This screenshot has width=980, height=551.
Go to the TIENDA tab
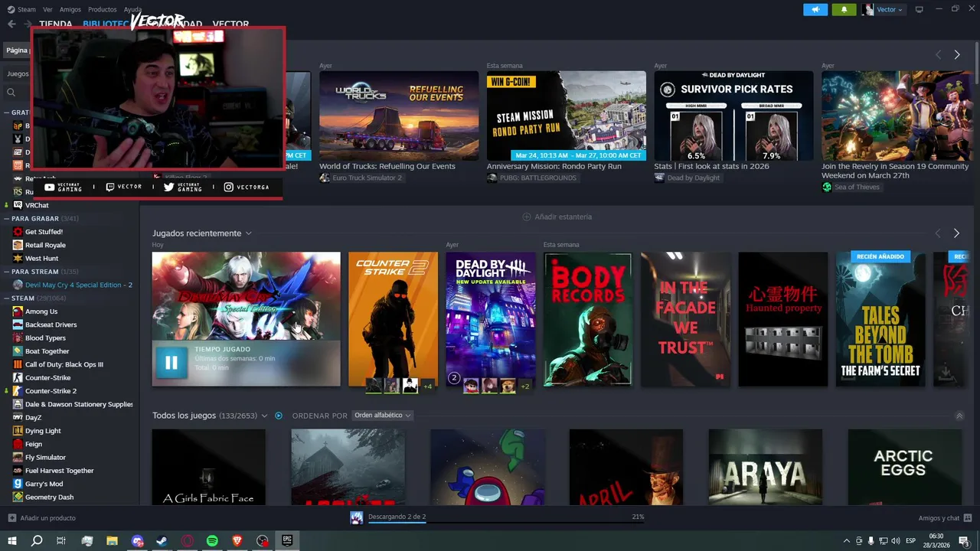click(x=56, y=24)
